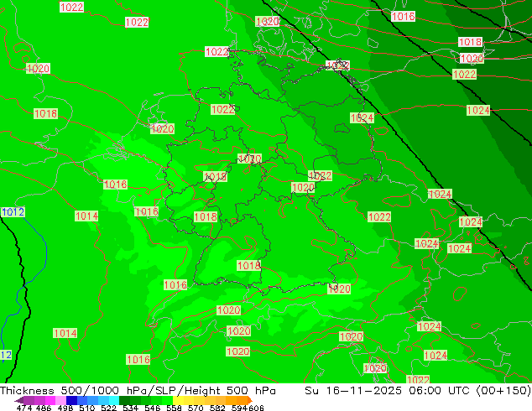Select the legend value 582

click(x=217, y=408)
